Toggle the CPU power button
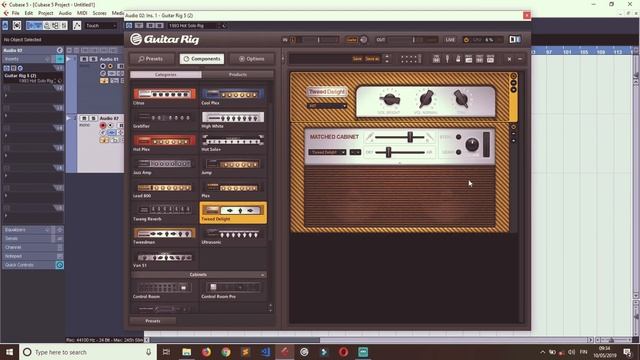This screenshot has width=640, height=360. tap(467, 40)
